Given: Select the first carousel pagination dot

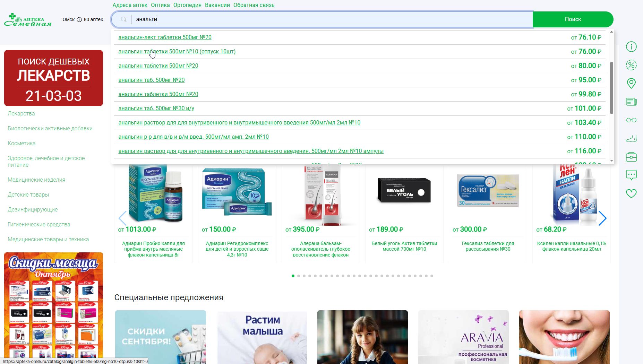Looking at the screenshot, I should pyautogui.click(x=293, y=276).
